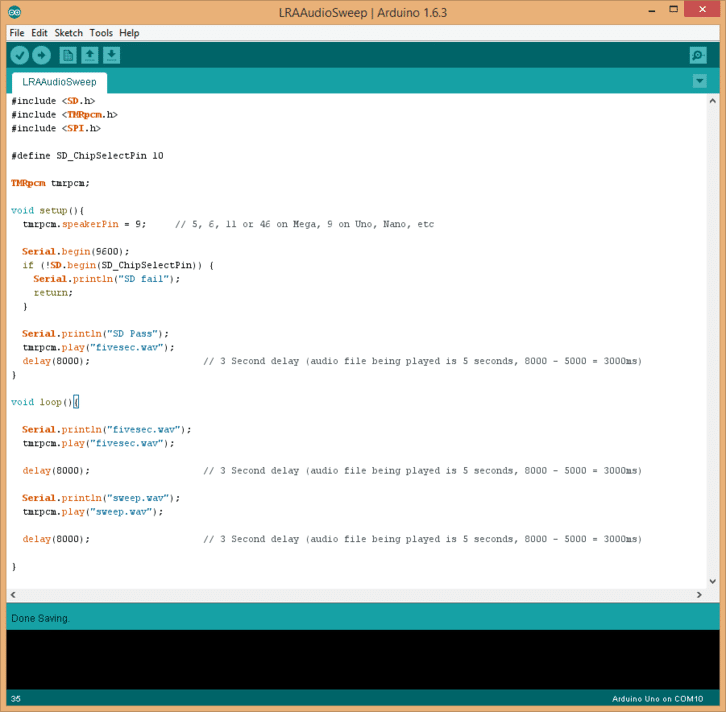Create a new sketch with New icon
The width and height of the screenshot is (726, 712).
(x=68, y=56)
